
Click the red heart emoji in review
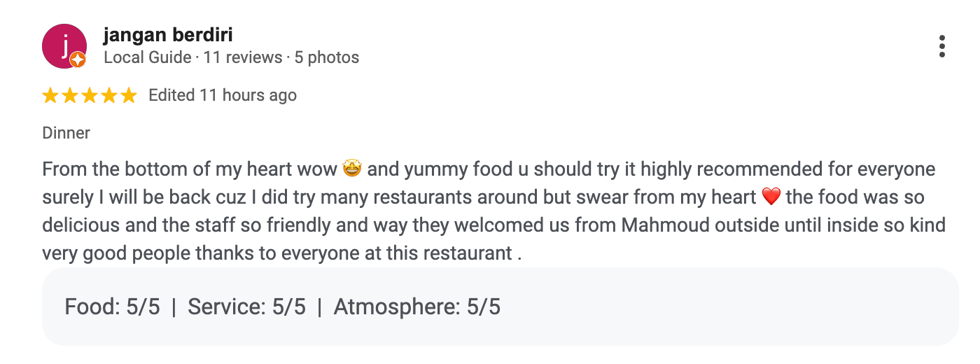770,197
